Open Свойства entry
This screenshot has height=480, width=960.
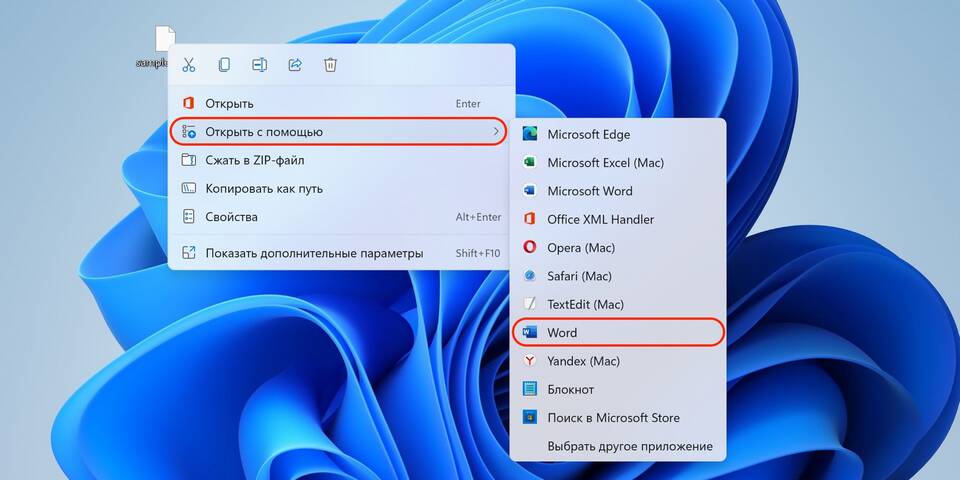(x=342, y=217)
